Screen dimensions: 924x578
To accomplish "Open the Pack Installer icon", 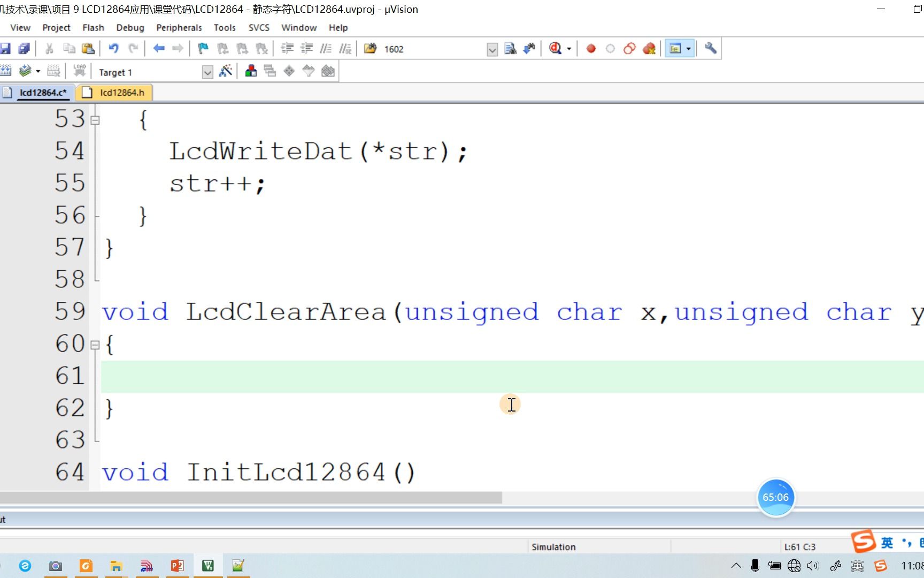I will pyautogui.click(x=328, y=71).
